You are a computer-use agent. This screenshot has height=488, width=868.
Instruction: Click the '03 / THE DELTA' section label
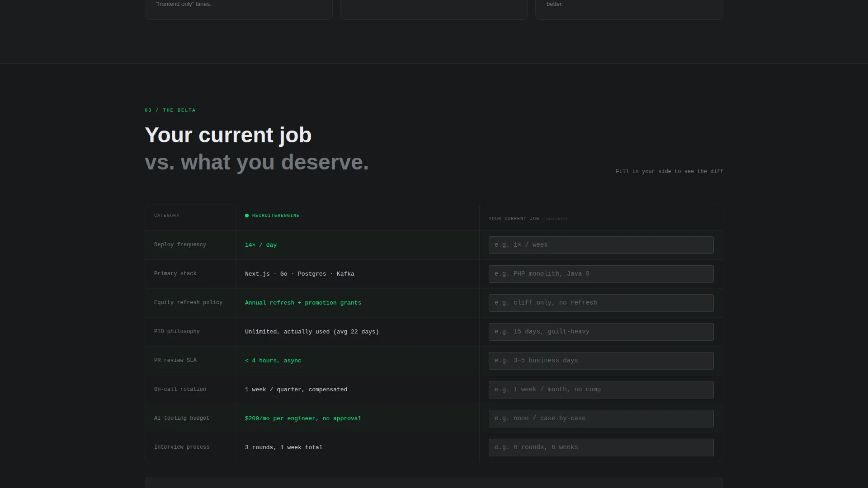(x=170, y=110)
